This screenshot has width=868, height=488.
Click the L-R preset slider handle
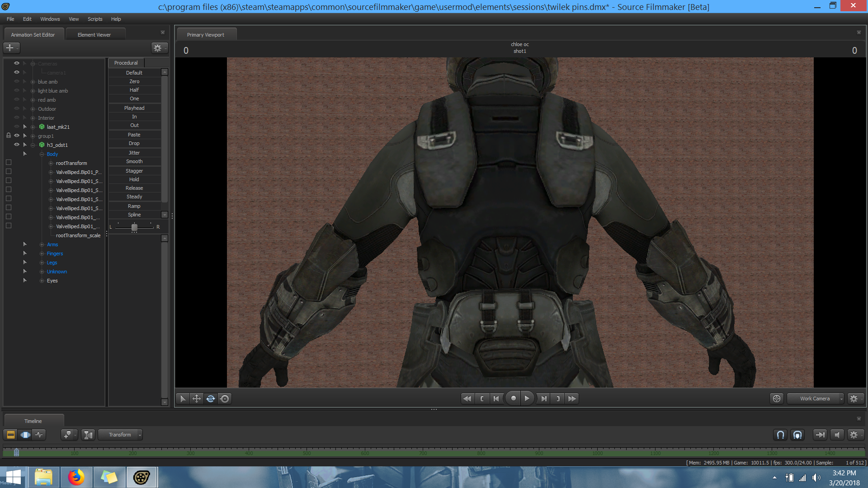point(134,227)
